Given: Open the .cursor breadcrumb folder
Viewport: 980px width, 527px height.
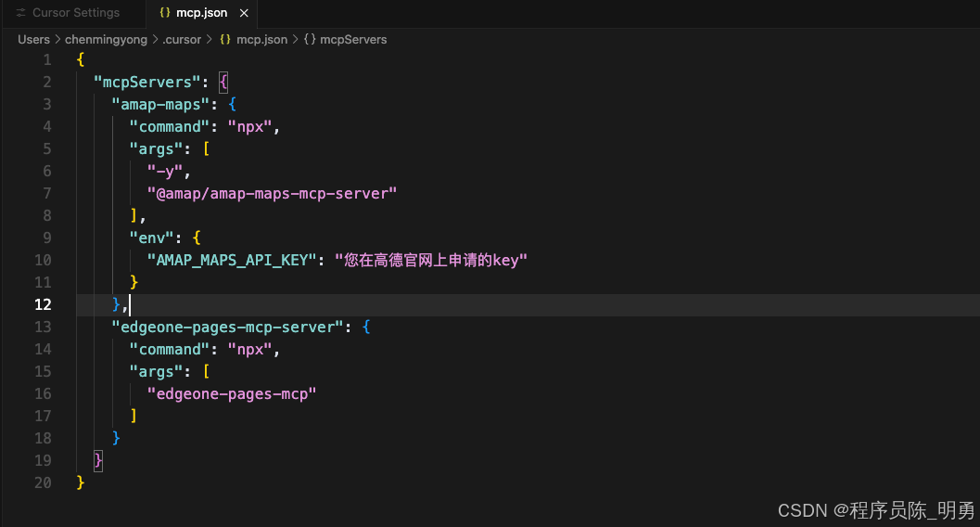Looking at the screenshot, I should (182, 39).
